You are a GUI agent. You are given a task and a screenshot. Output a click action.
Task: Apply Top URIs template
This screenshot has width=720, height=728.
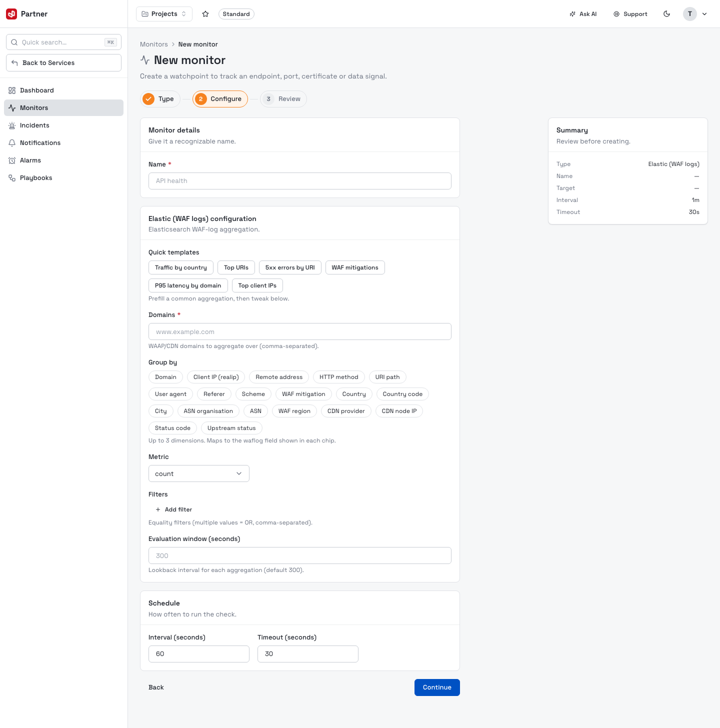236,267
